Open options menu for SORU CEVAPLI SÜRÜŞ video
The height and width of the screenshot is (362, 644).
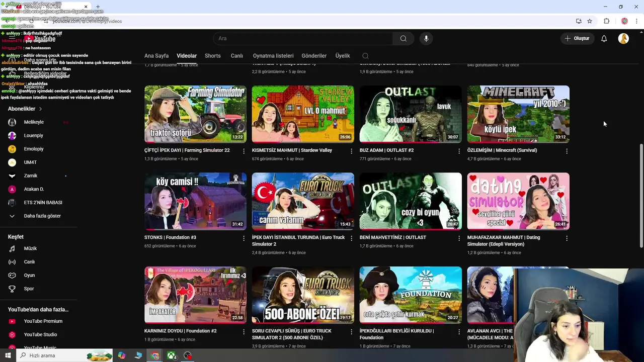352,332
